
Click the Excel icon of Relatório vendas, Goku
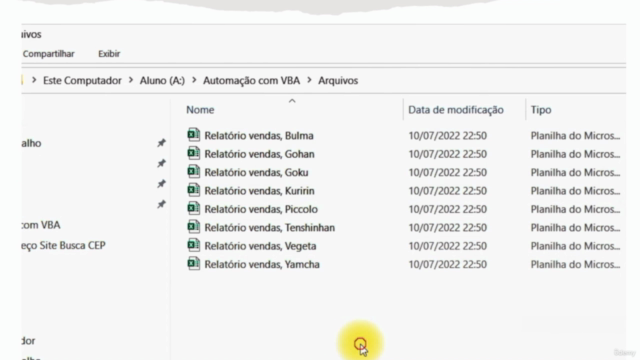coord(193,171)
